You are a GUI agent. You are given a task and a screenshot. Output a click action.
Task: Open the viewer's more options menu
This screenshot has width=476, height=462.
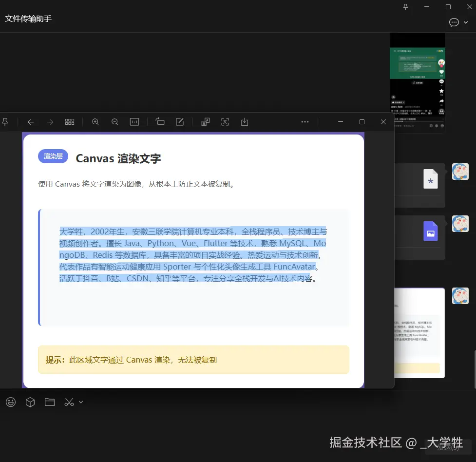point(305,122)
